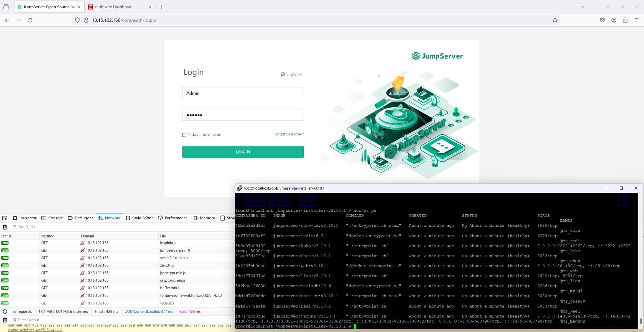
Task: Click the terminal shell prompt cursor
Action: 355,326
